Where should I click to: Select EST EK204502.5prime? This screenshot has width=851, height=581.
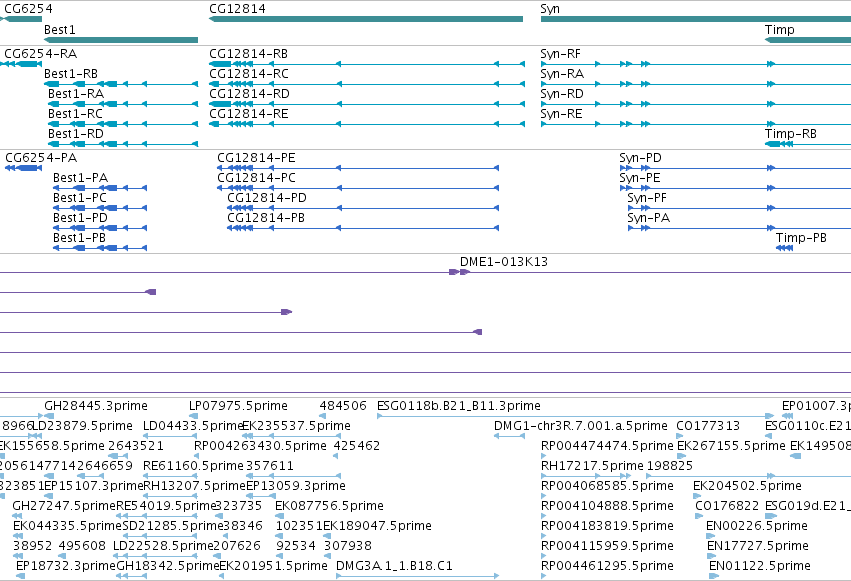pyautogui.click(x=747, y=486)
